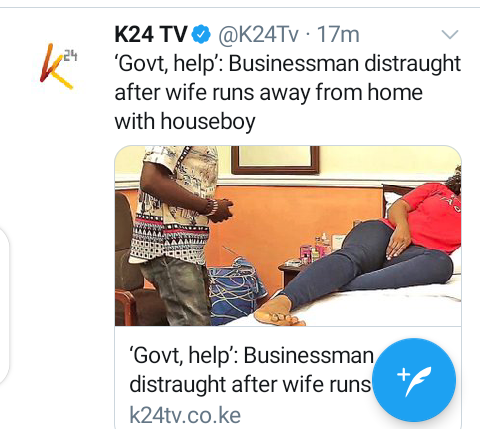Click the card text 'distraught after wife runs'
The image size is (480, 429).
[x=250, y=384]
